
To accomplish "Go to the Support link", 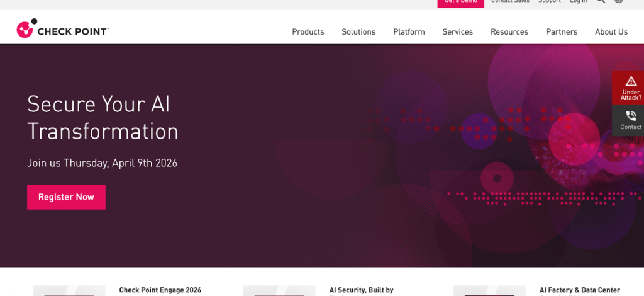I will pos(549,2).
